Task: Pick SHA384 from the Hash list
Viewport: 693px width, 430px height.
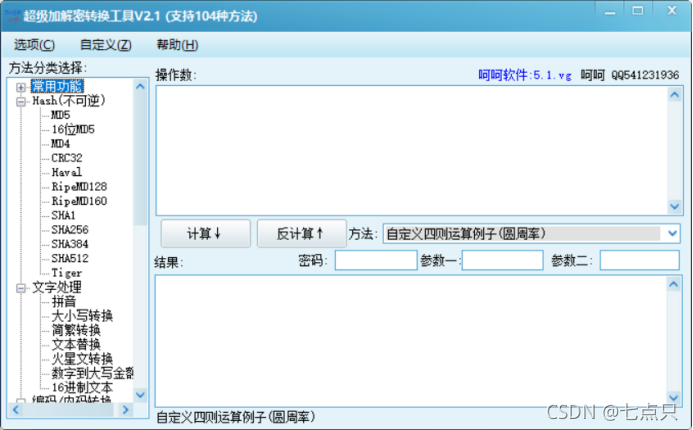Action: tap(70, 244)
